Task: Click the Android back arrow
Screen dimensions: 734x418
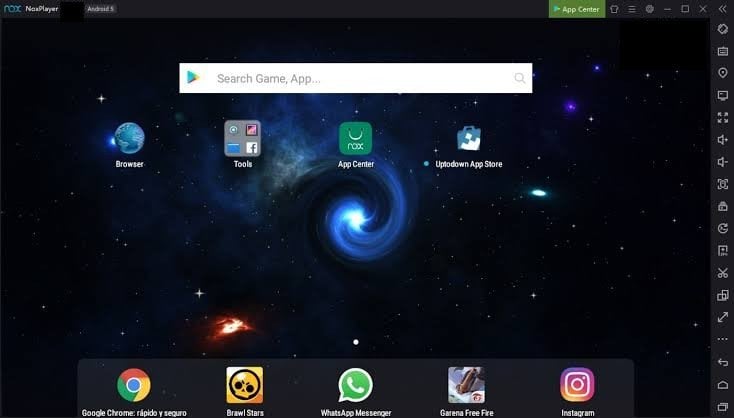Action: [x=723, y=362]
